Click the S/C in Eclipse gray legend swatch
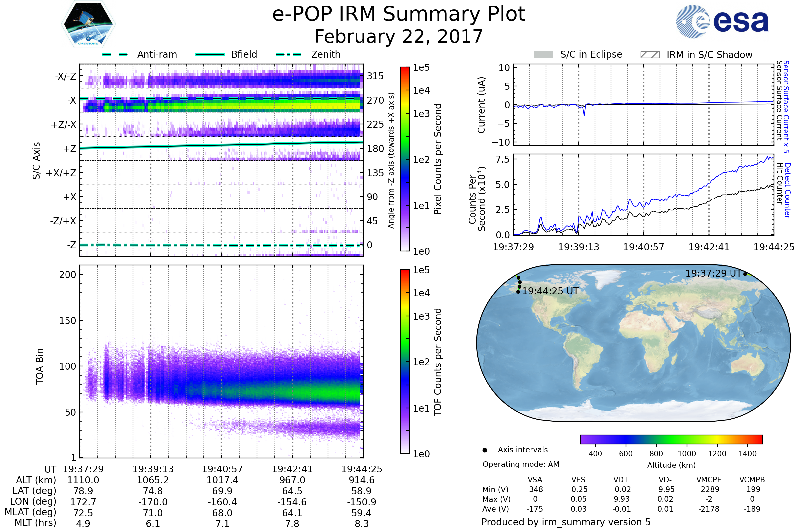The height and width of the screenshot is (532, 798). click(543, 55)
